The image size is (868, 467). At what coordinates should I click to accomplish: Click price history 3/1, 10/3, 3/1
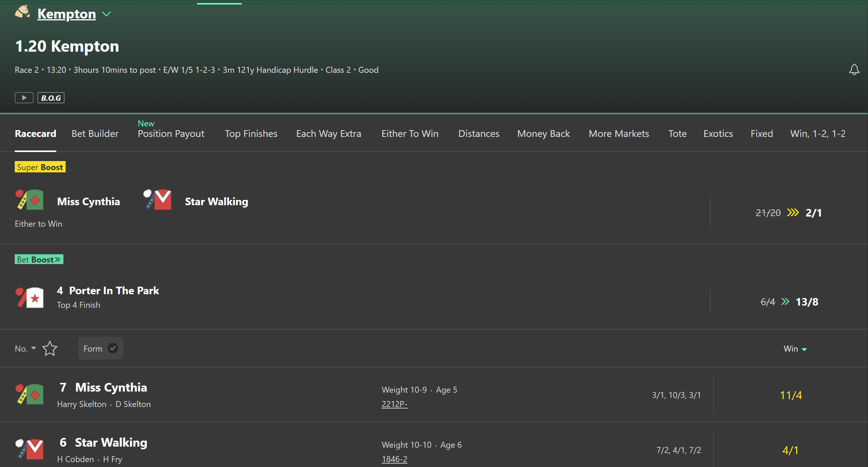tap(676, 395)
